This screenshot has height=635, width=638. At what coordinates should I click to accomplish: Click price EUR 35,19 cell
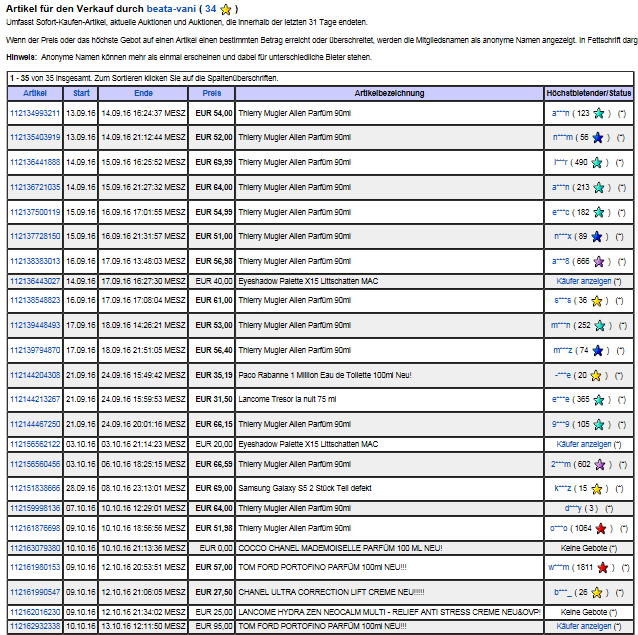212,375
